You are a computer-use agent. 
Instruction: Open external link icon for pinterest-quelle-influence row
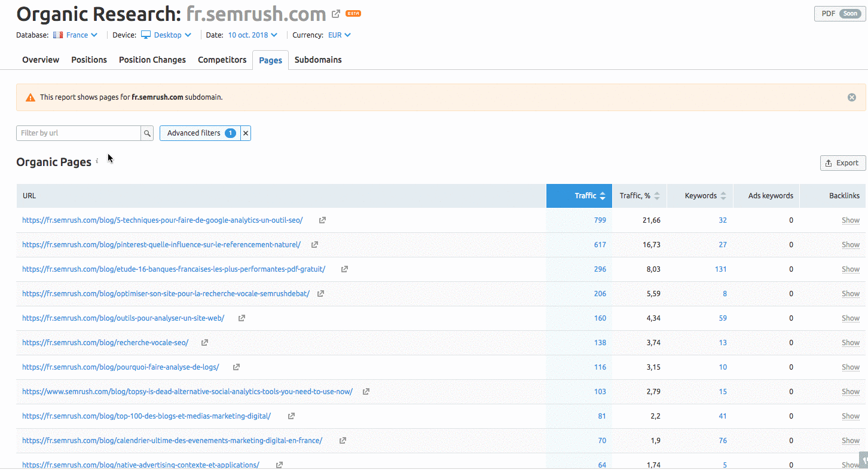(x=314, y=245)
